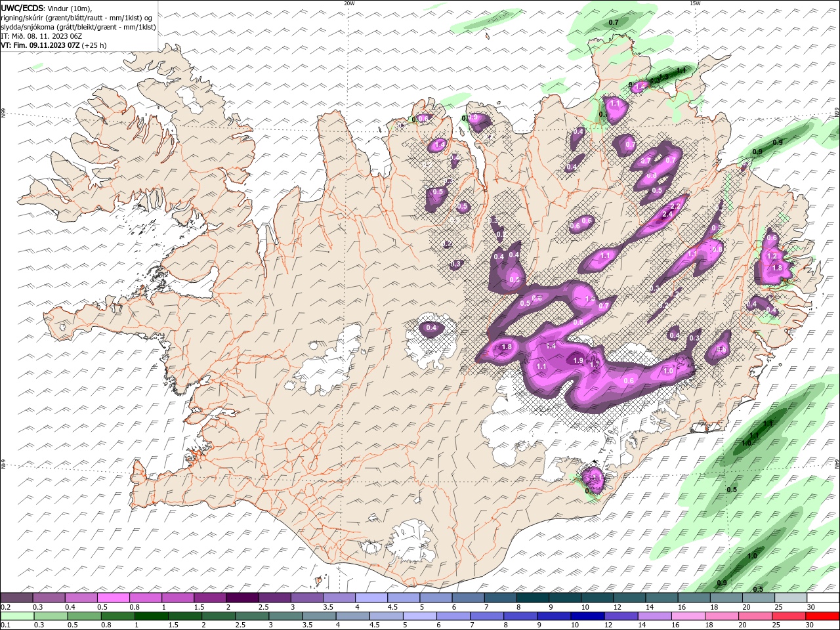Click the '64N' latitude label on the left edge
The height and width of the screenshot is (630, 840).
3,465
